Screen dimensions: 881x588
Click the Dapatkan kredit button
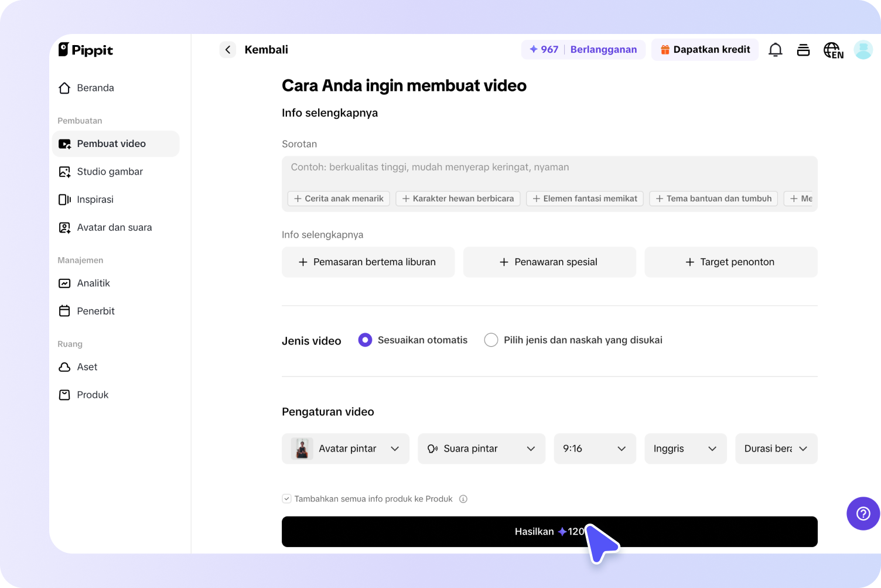[705, 50]
